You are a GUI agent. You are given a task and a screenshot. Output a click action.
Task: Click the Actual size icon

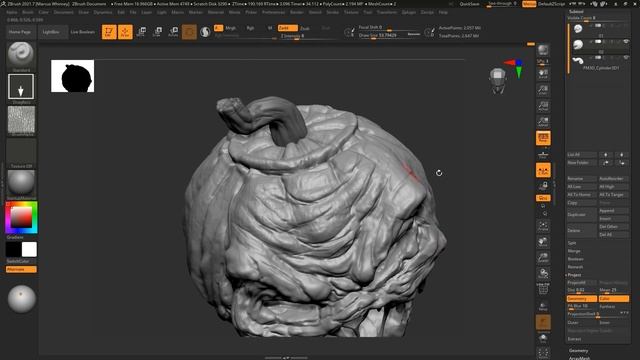tap(543, 106)
